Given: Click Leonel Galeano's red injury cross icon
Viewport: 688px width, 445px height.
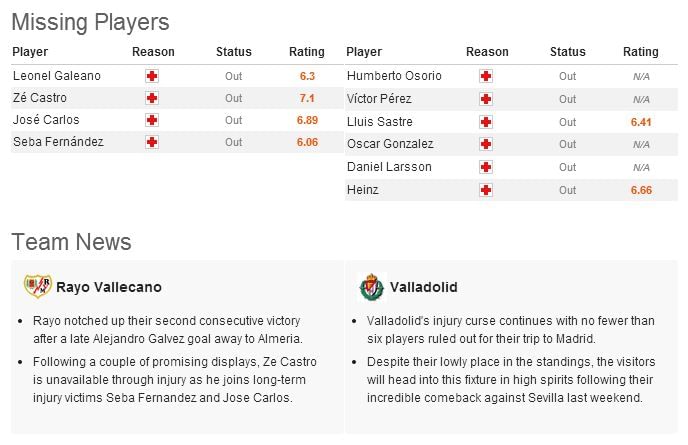Looking at the screenshot, I should pos(152,76).
